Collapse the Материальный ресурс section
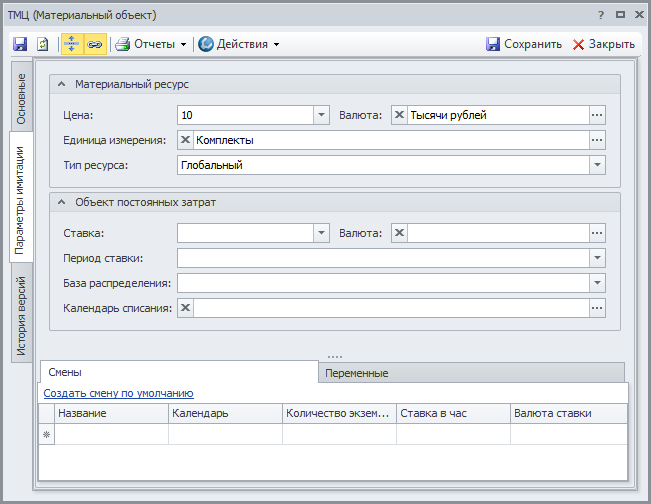 pyautogui.click(x=62, y=85)
